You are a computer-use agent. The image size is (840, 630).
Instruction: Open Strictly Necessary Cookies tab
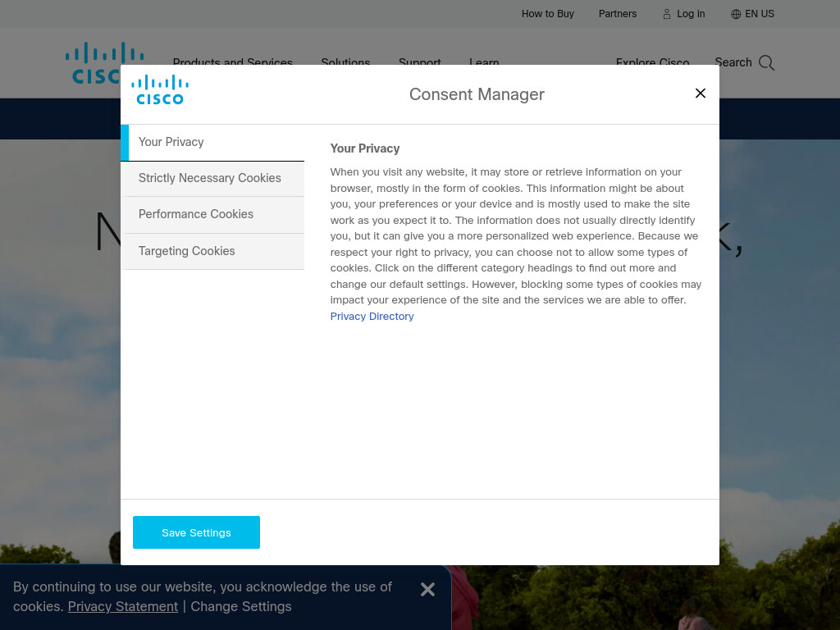coord(212,178)
